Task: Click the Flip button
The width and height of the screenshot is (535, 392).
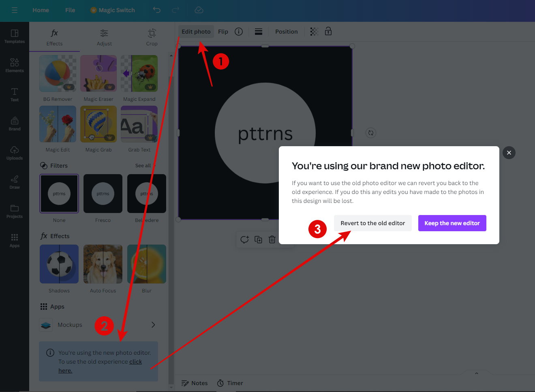Action: point(223,32)
